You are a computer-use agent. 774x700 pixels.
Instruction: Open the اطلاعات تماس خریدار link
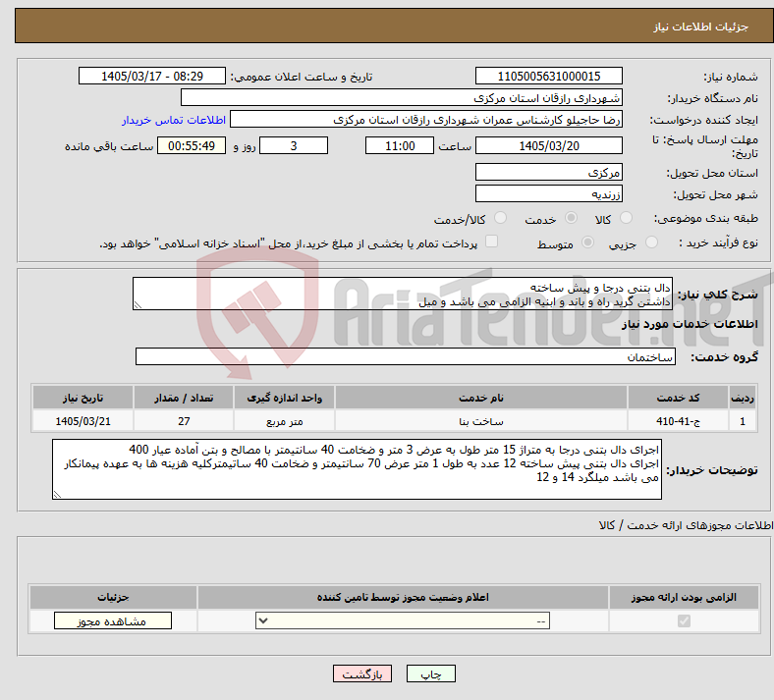pos(174,120)
